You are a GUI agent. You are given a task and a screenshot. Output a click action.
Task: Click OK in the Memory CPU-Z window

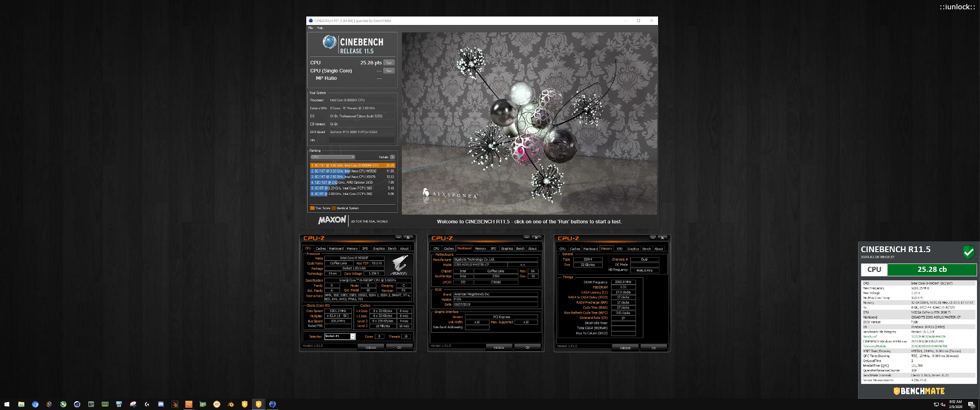[x=654, y=348]
